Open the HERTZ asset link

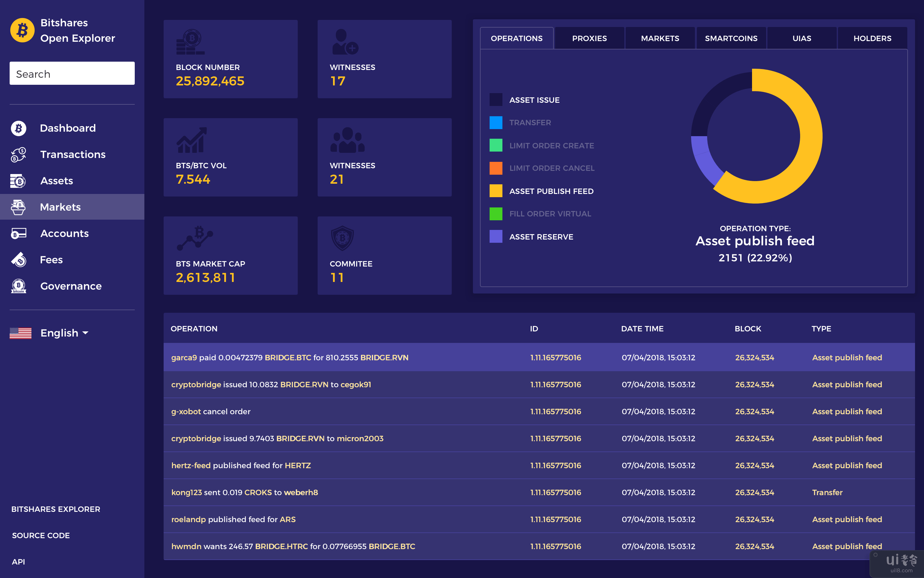point(297,466)
